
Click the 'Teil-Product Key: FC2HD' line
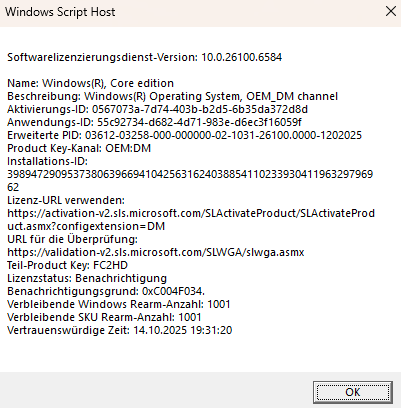click(67, 265)
